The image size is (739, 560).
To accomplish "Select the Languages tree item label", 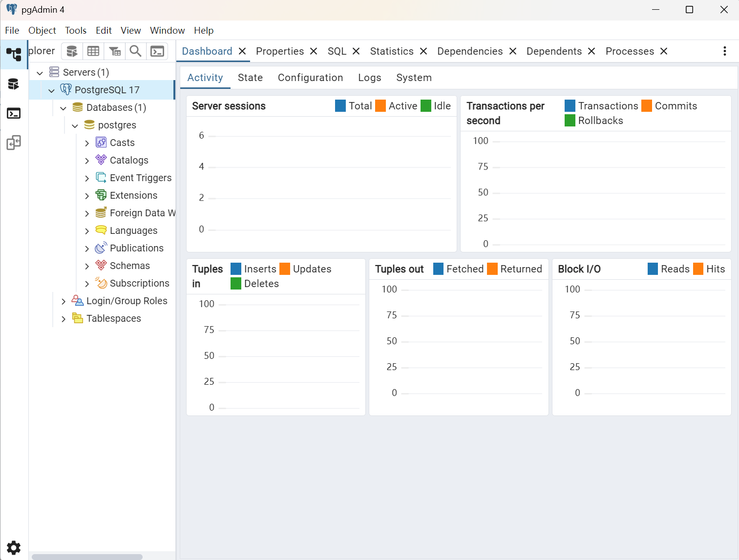I will (x=134, y=230).
